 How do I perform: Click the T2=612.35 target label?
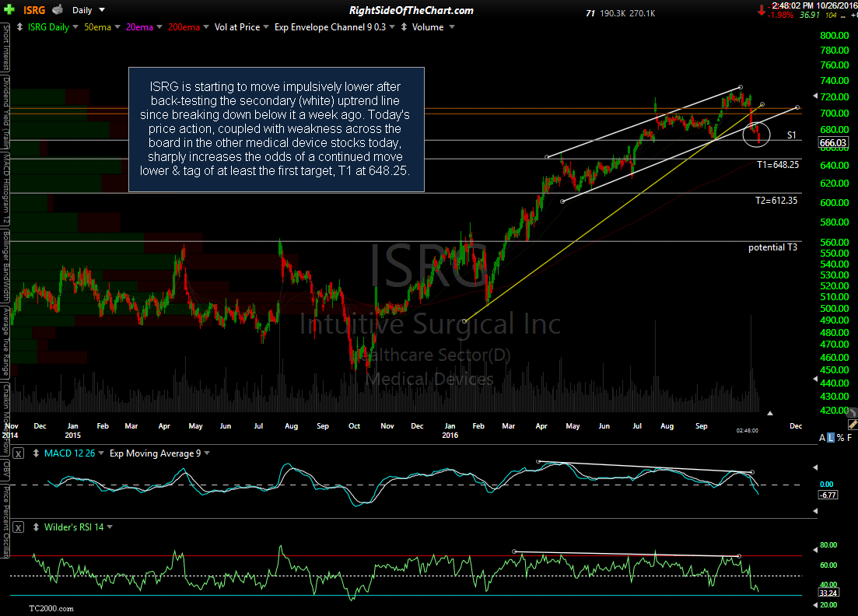click(776, 201)
